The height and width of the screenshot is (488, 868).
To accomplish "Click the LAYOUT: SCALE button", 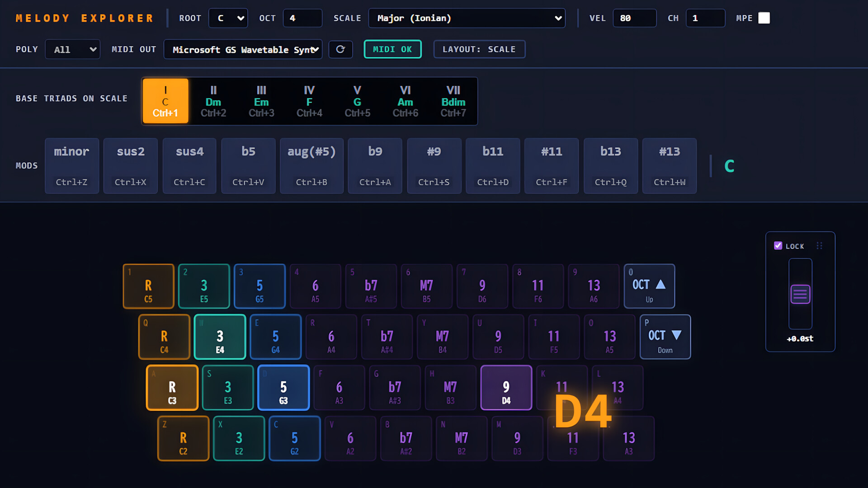I will (479, 49).
